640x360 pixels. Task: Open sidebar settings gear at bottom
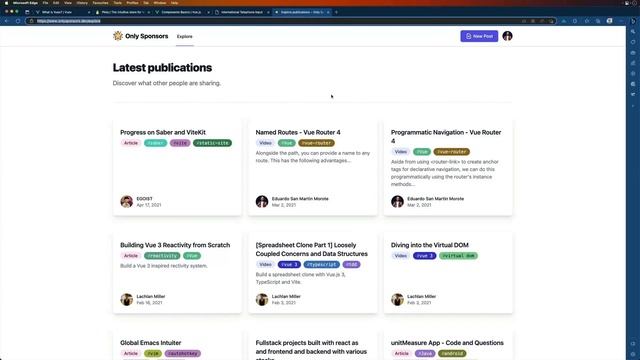pyautogui.click(x=633, y=354)
